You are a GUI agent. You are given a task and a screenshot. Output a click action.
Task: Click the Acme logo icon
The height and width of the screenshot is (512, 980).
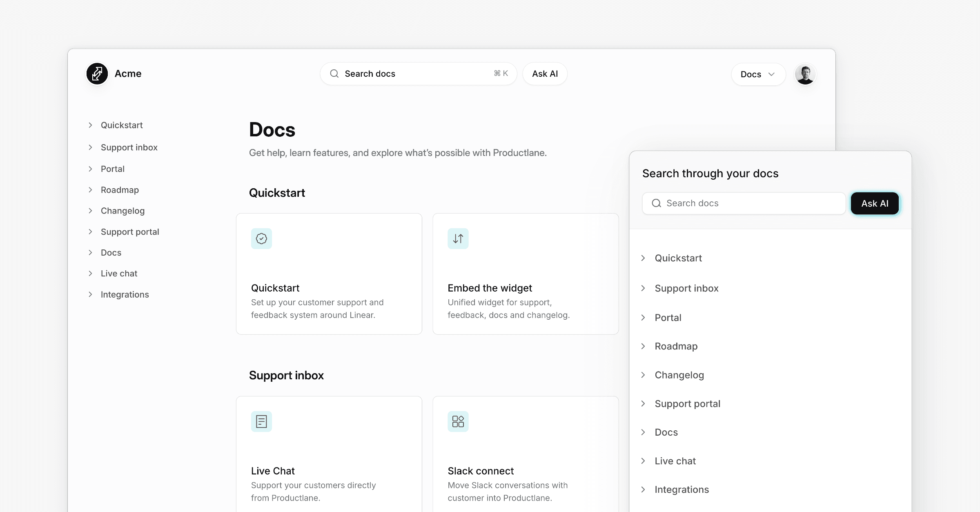click(97, 74)
